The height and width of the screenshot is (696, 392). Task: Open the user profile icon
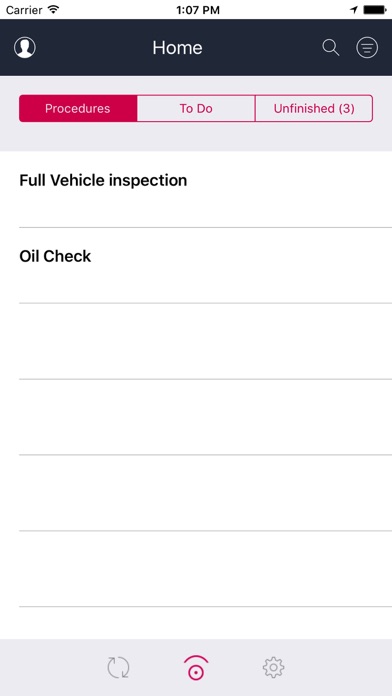tap(25, 47)
